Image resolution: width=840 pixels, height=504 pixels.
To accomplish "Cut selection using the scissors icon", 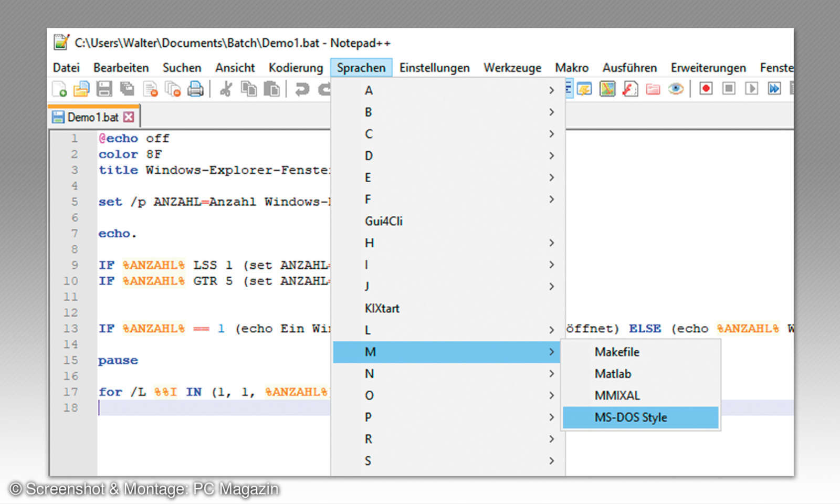I will click(226, 89).
